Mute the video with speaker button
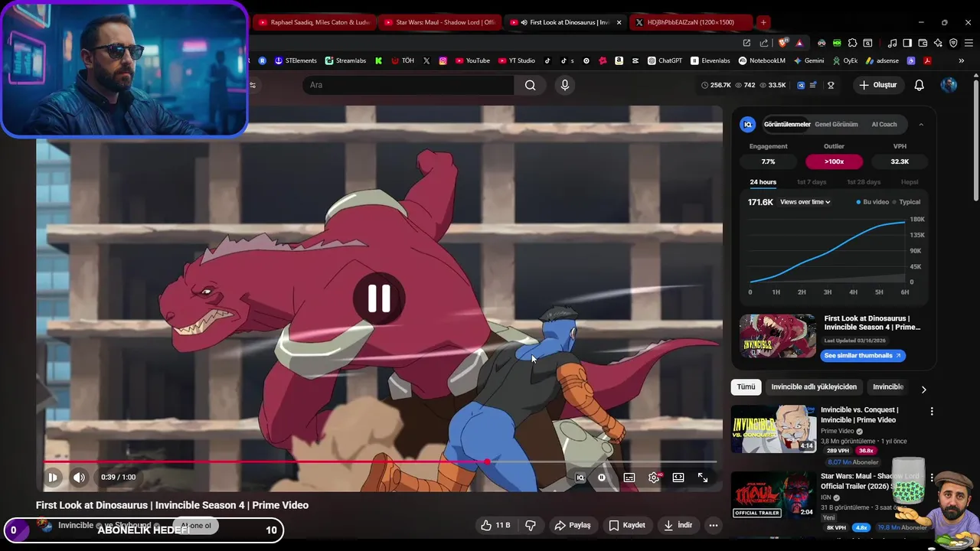Screen dimensions: 980x551 tap(79, 478)
